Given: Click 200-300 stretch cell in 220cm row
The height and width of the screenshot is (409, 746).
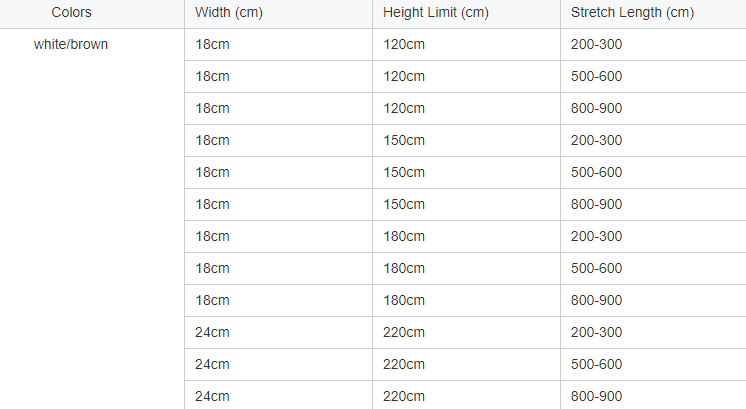Looking at the screenshot, I should pyautogui.click(x=596, y=332).
